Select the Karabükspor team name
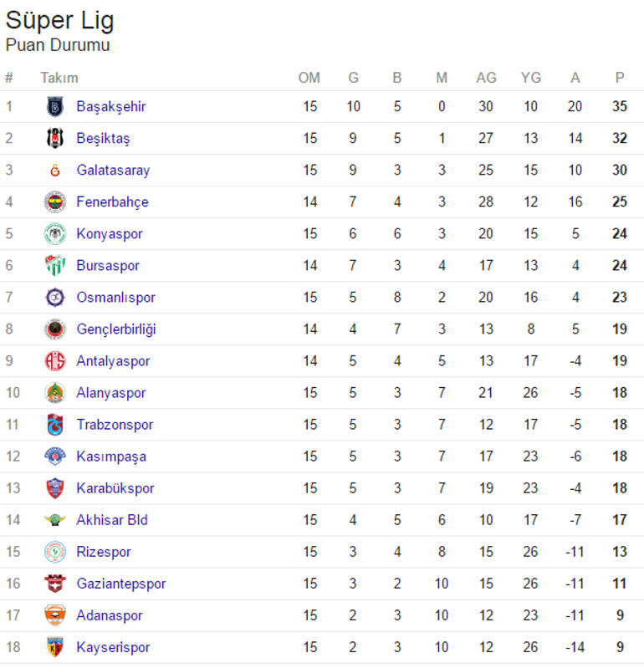 115,488
